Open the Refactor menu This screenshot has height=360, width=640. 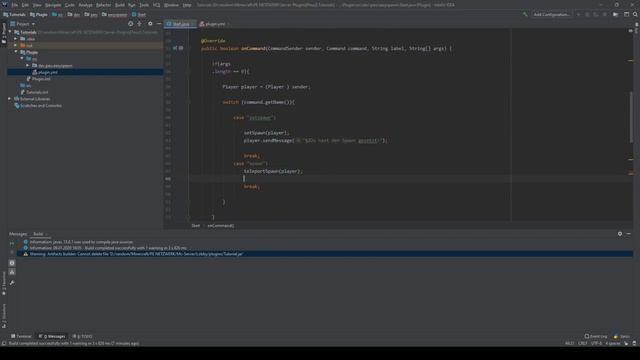pyautogui.click(x=104, y=5)
